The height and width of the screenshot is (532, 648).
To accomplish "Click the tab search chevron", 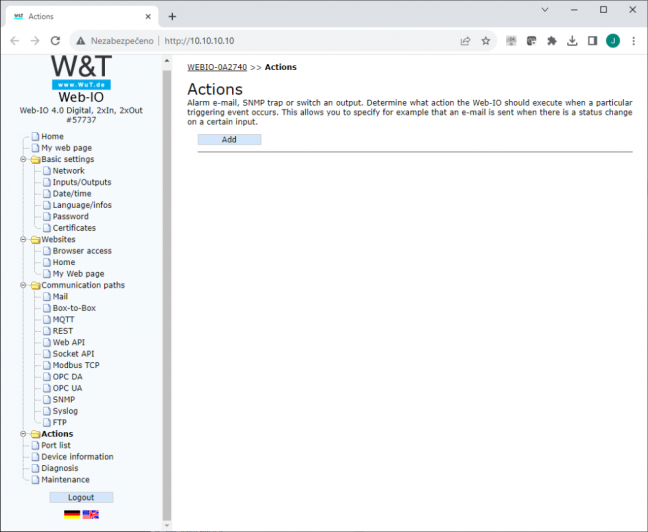I will click(x=545, y=10).
